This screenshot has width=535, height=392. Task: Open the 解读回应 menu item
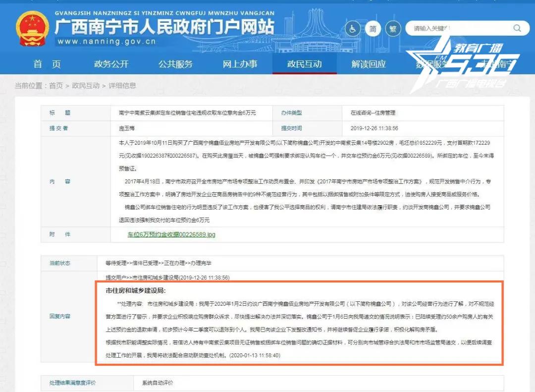click(x=369, y=64)
